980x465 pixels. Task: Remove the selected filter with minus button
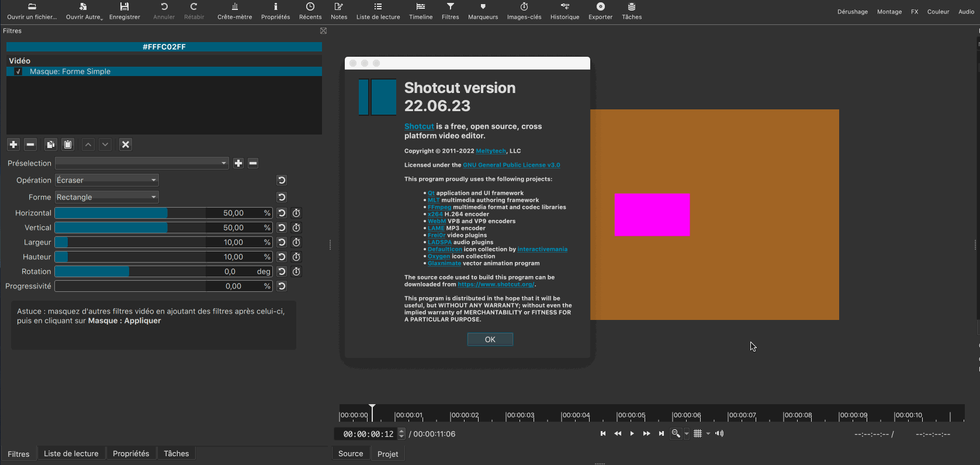[31, 144]
